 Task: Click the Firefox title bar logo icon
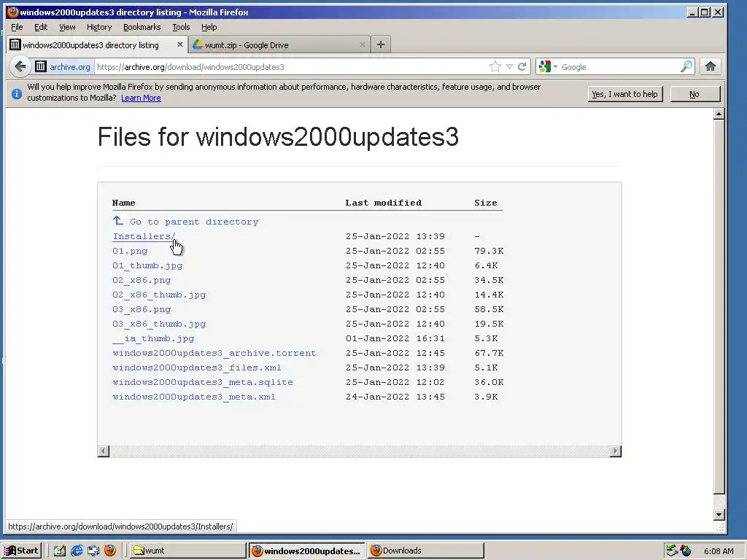[13, 12]
